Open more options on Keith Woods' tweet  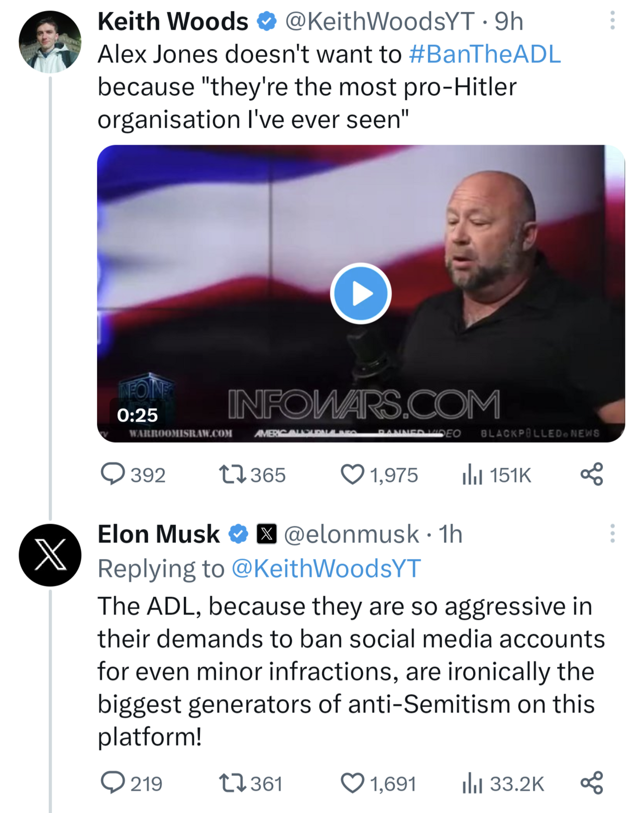(x=612, y=21)
